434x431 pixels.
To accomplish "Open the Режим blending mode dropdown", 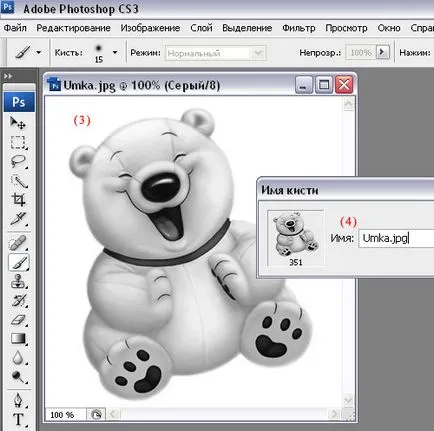I will pyautogui.click(x=215, y=53).
